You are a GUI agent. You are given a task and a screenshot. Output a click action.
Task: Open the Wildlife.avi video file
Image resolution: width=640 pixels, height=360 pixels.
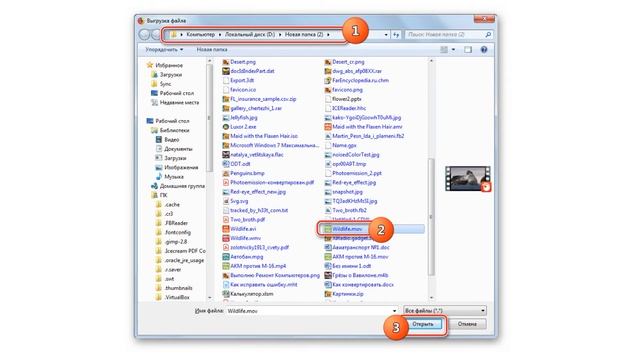(240, 229)
